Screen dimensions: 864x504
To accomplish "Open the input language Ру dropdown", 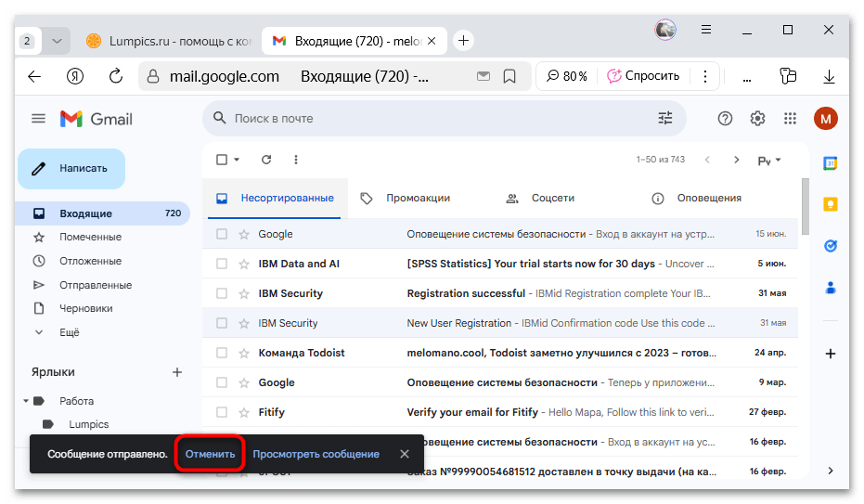I will 769,161.
